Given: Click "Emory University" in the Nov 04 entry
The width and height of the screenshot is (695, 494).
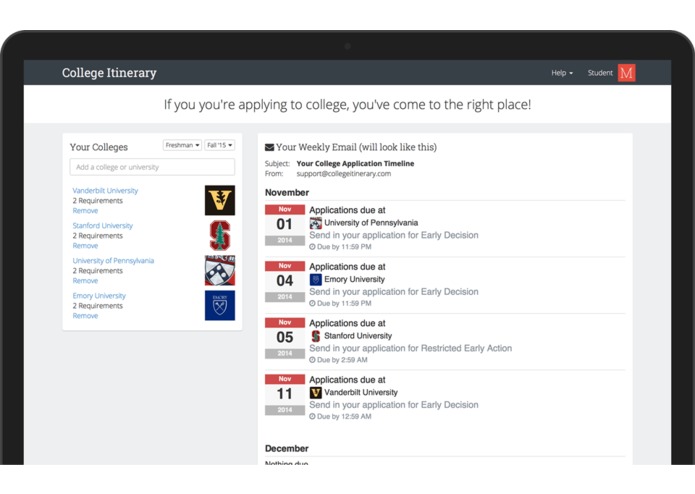Looking at the screenshot, I should pos(355,280).
